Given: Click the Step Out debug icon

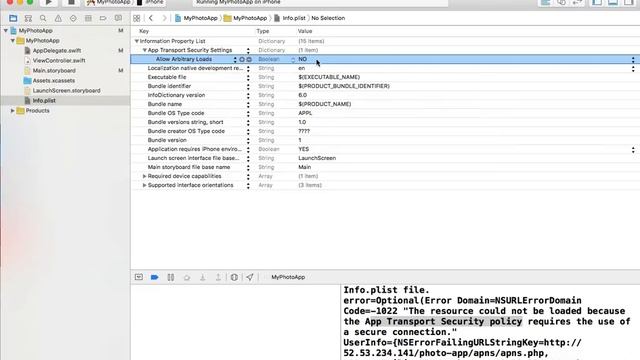Looking at the screenshot, I should point(218,277).
